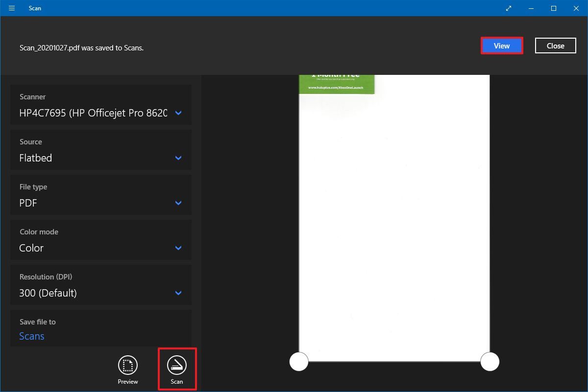Viewport: 588px width, 392px height.
Task: Click the left crop handle circle
Action: tap(299, 362)
